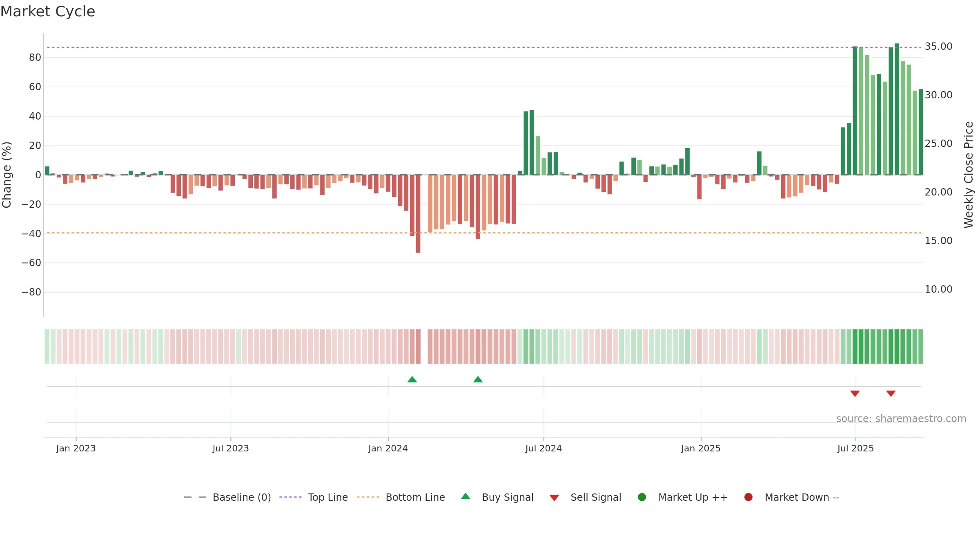980x551 pixels.
Task: Click the Market Cycle chart title
Action: click(48, 11)
